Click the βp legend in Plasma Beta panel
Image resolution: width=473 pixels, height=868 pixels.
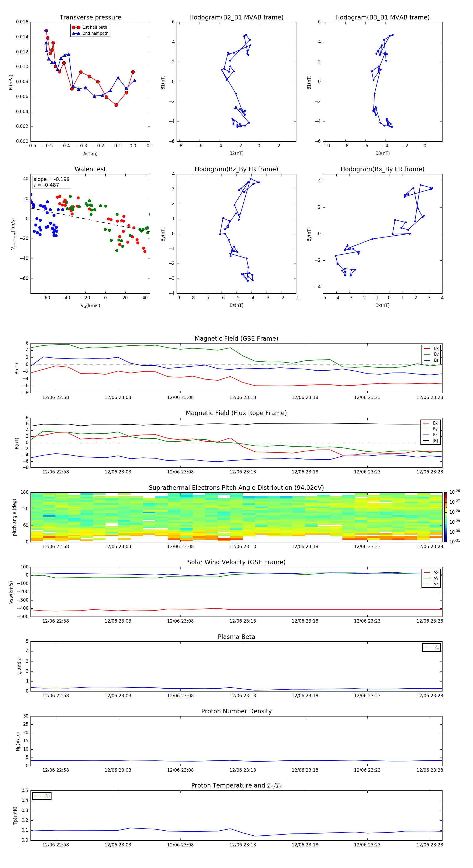coord(431,648)
